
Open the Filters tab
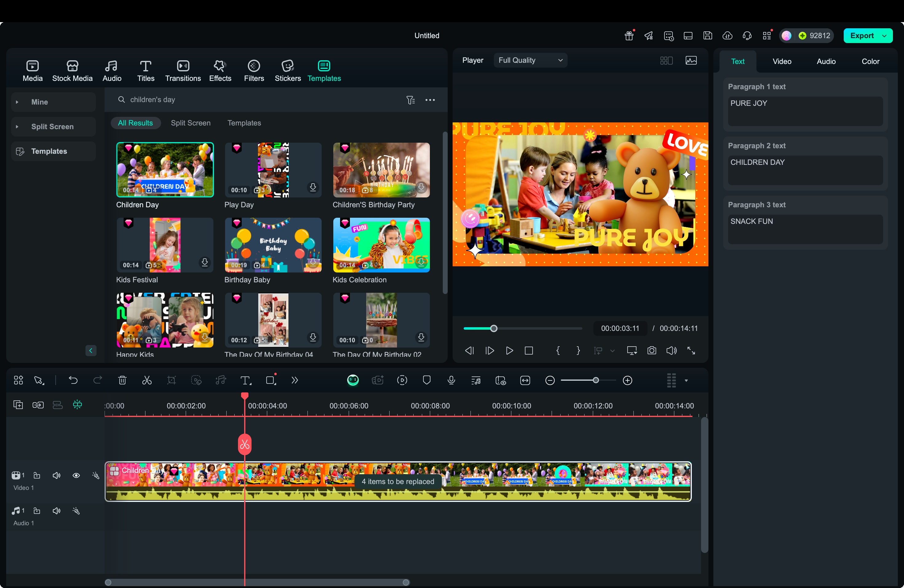pyautogui.click(x=254, y=71)
